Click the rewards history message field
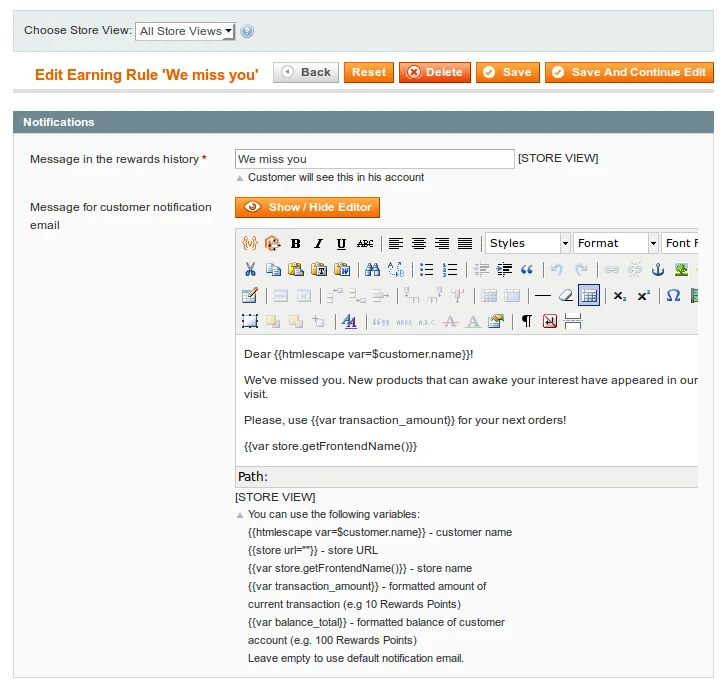 [x=374, y=159]
